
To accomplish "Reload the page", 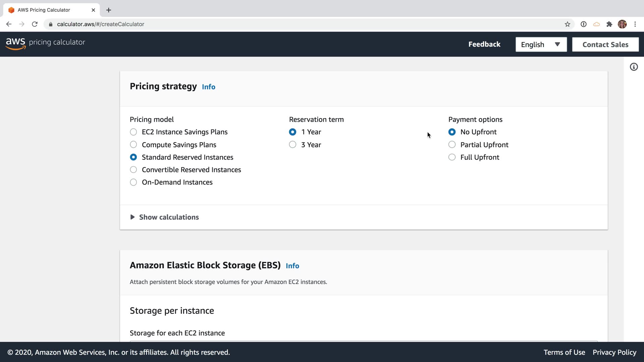I will [x=35, y=24].
